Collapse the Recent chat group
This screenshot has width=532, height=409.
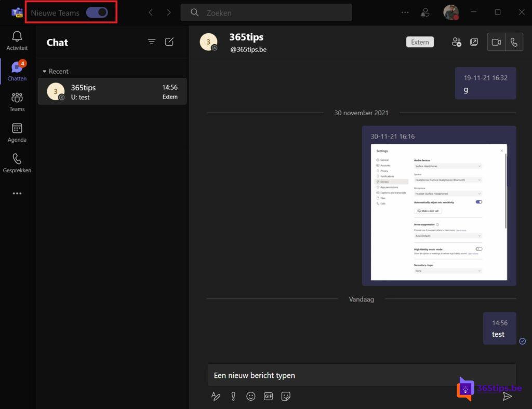[x=55, y=71]
